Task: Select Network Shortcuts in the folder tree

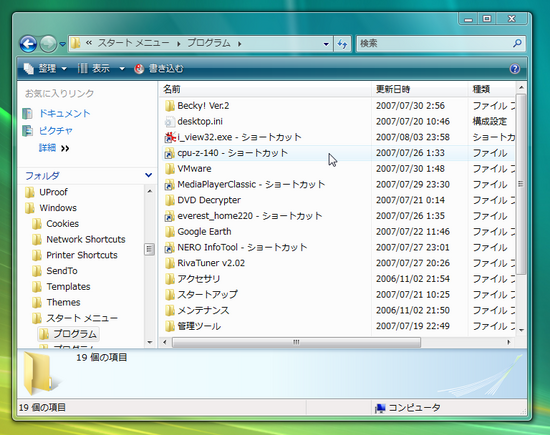Action: [86, 240]
